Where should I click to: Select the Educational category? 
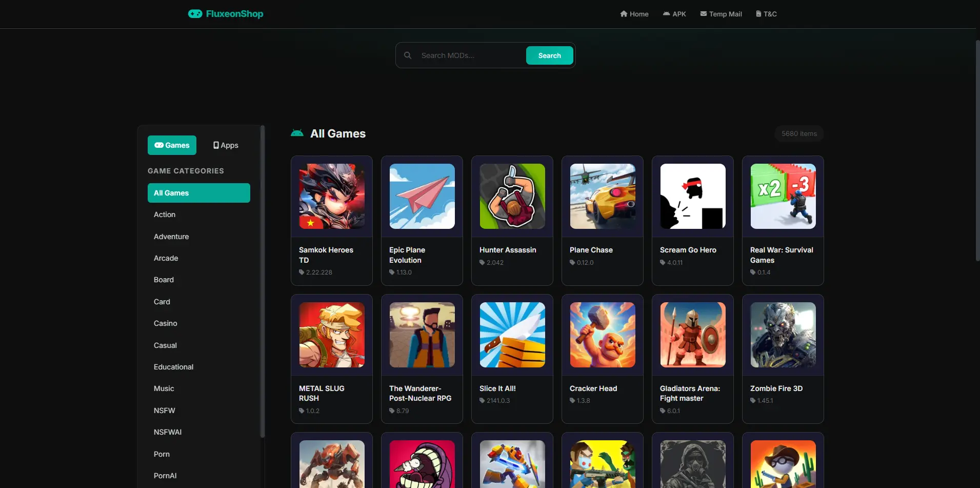click(199, 367)
